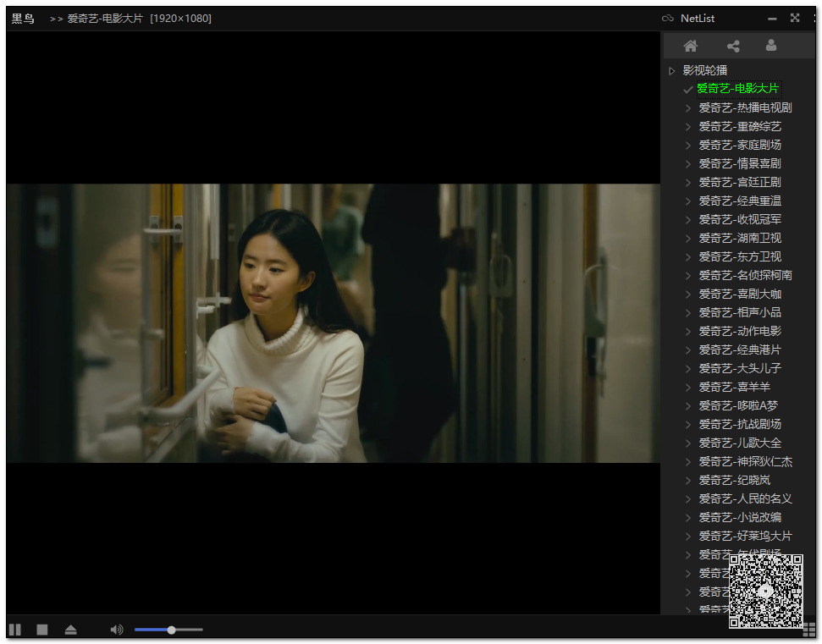Click the video display area
Screen dimensions: 822x644
[x=333, y=322]
